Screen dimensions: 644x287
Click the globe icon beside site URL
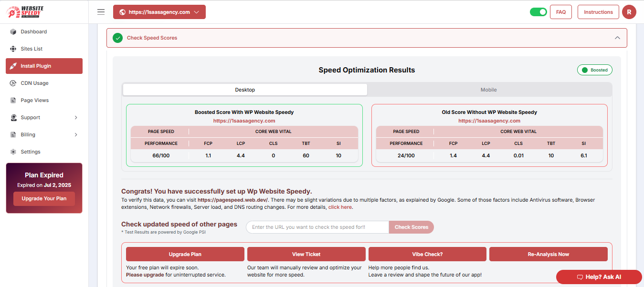coord(123,12)
